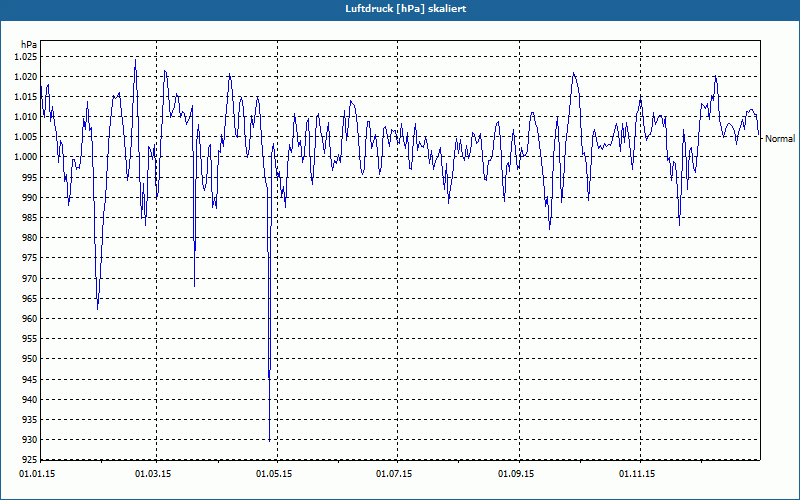Screen dimensions: 800x500
Task: Click the late-March dip near 968 hPa
Action: [x=194, y=285]
